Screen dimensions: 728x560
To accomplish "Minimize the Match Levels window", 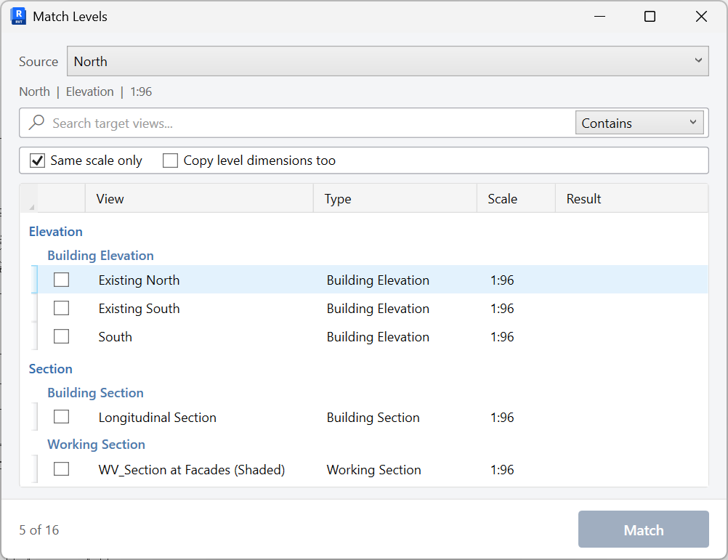I will click(x=599, y=17).
